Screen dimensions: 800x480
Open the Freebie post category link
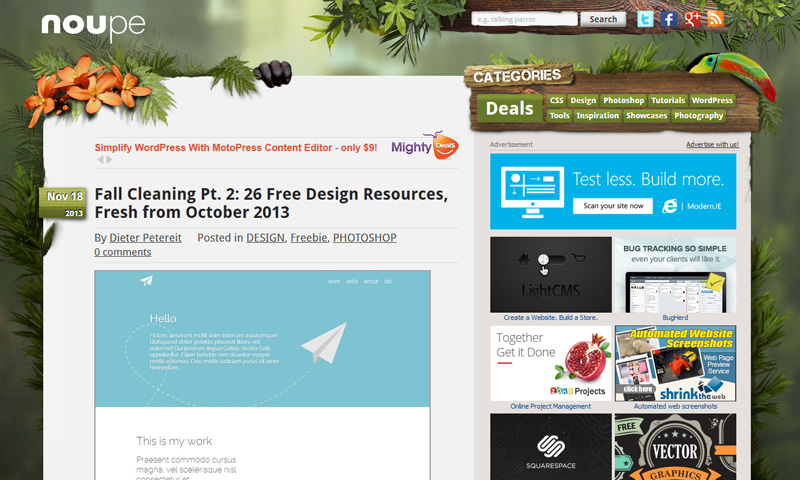coord(309,238)
